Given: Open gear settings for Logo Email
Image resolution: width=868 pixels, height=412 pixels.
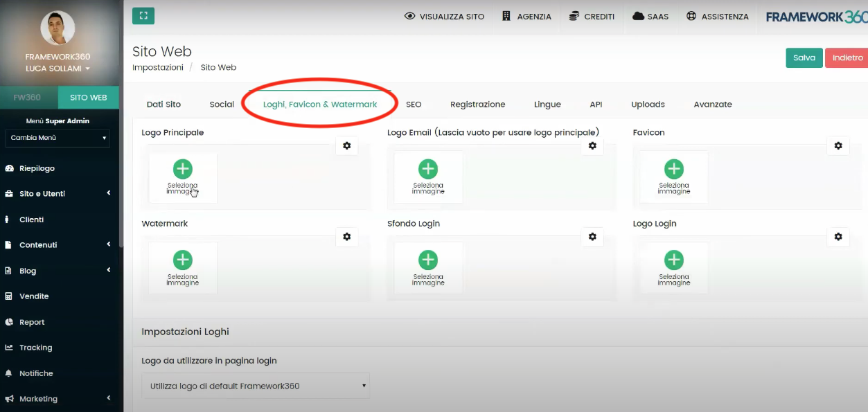Looking at the screenshot, I should coord(592,145).
